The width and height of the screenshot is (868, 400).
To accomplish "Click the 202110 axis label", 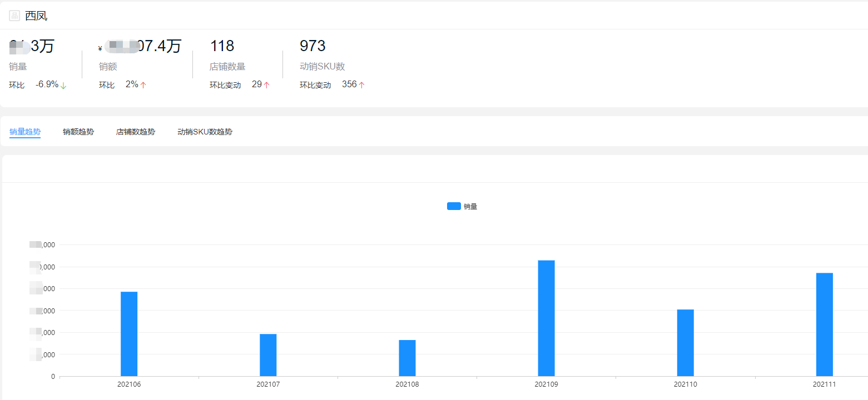I will coord(685,384).
